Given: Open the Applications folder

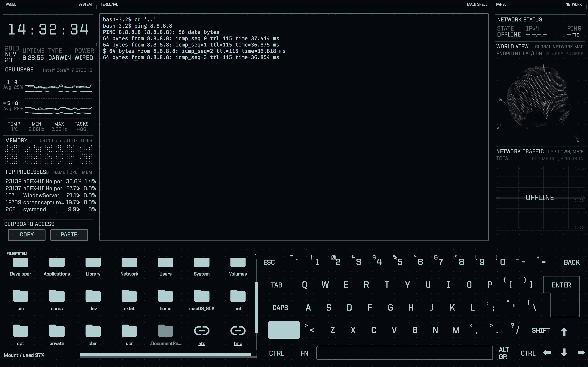Looking at the screenshot, I should pyautogui.click(x=57, y=263).
